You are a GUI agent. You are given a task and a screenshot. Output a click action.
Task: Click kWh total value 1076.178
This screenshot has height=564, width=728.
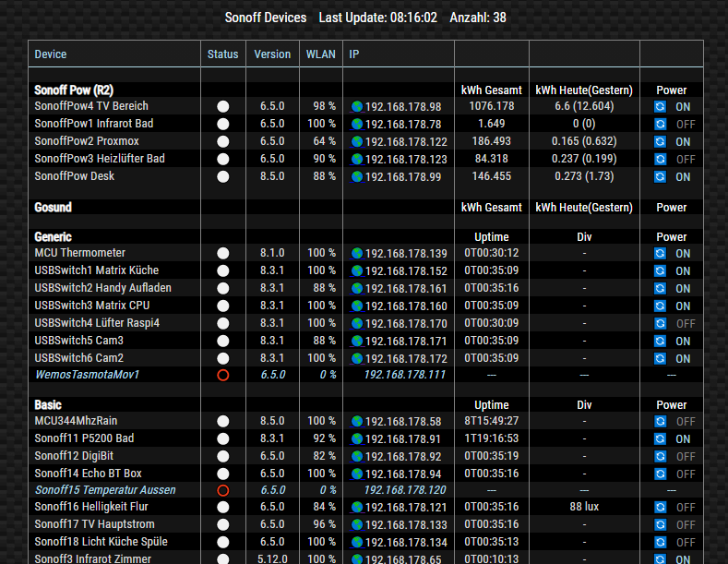point(491,106)
